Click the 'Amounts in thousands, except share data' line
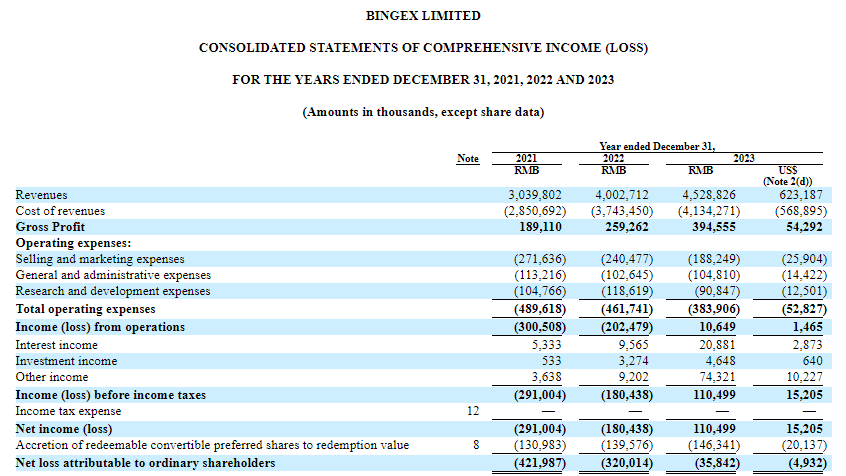The height and width of the screenshot is (476, 846). (423, 112)
